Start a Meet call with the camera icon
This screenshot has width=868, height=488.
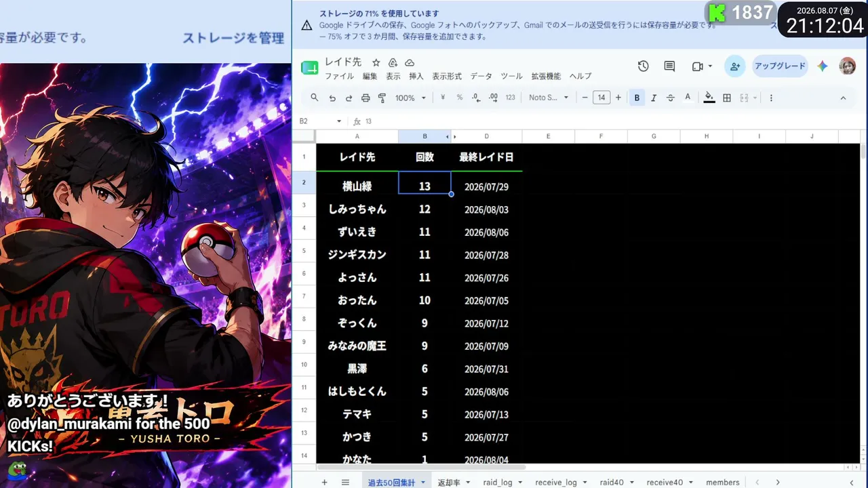tap(697, 66)
